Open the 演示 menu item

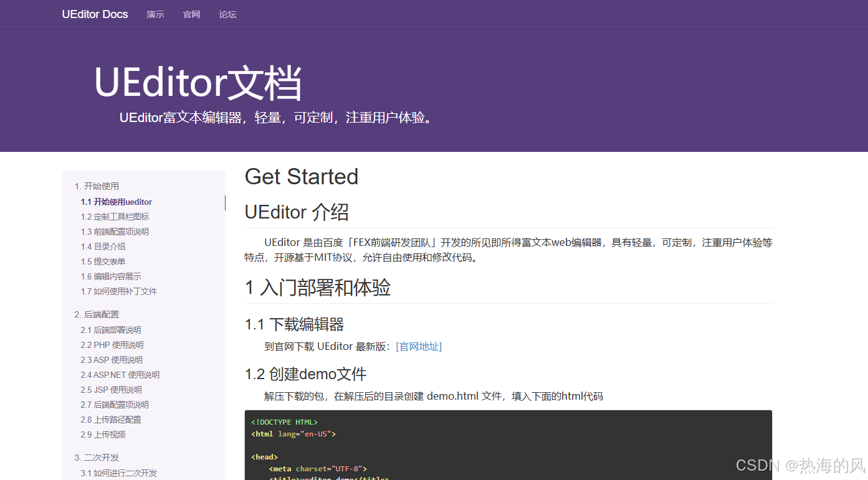tap(155, 14)
